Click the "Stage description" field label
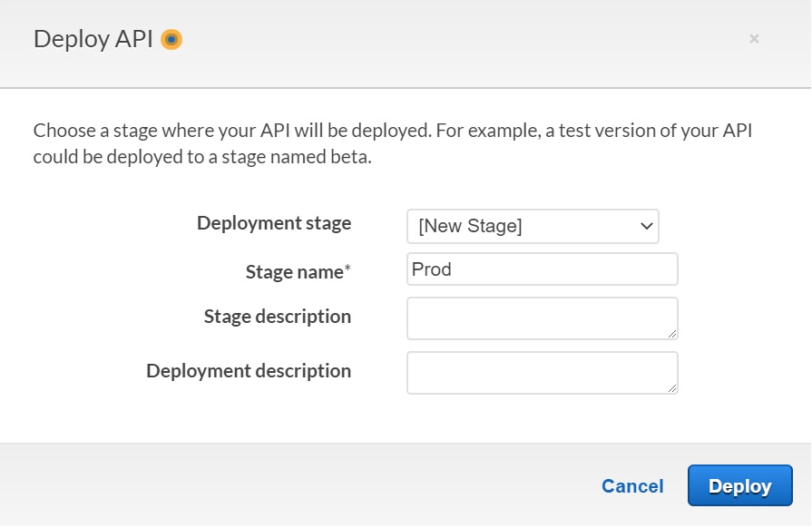The image size is (812, 528). [278, 317]
